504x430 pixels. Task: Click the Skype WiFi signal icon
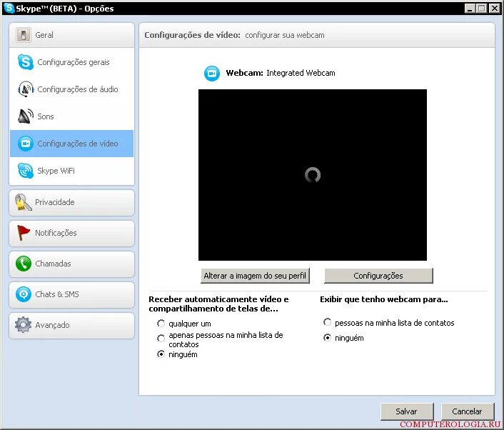(x=26, y=171)
